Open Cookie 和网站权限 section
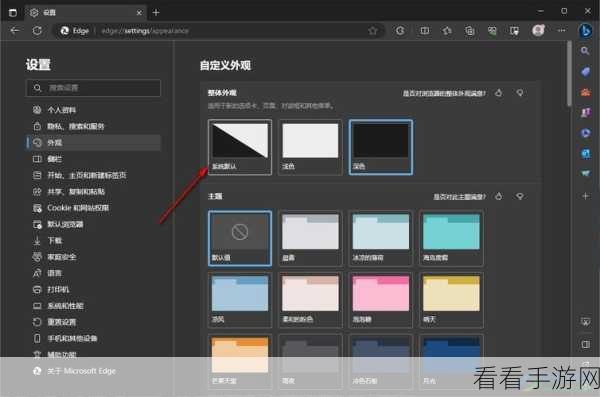The width and height of the screenshot is (600, 397). tap(93, 208)
